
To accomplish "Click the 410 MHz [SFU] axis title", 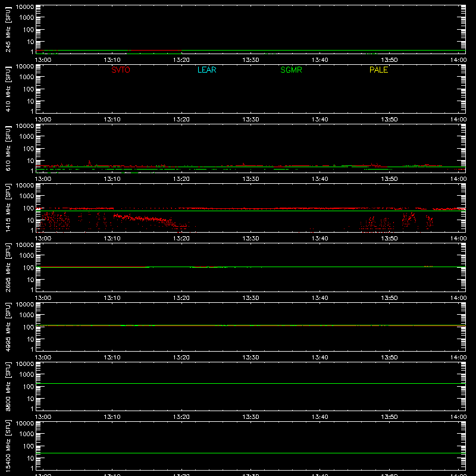I will pos(8,89).
